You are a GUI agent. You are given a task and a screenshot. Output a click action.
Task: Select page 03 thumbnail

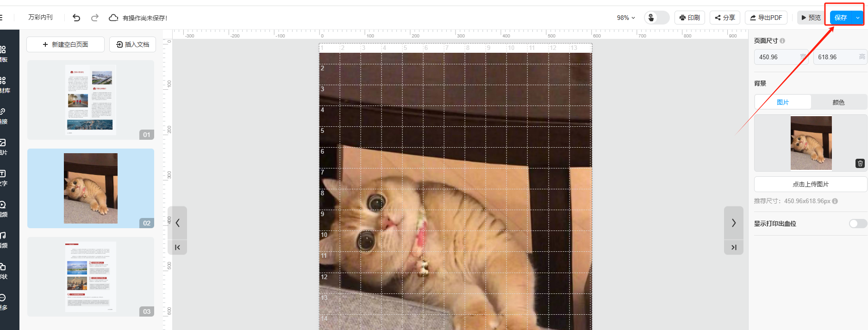coord(91,277)
